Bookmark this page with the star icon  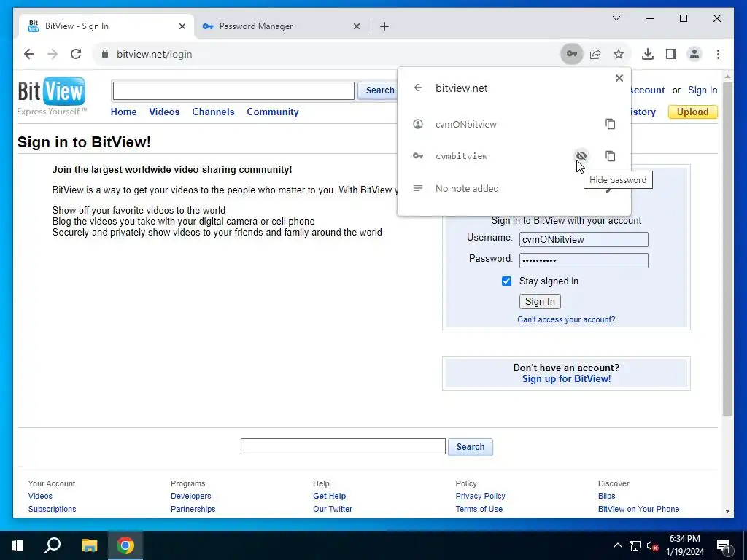point(619,54)
